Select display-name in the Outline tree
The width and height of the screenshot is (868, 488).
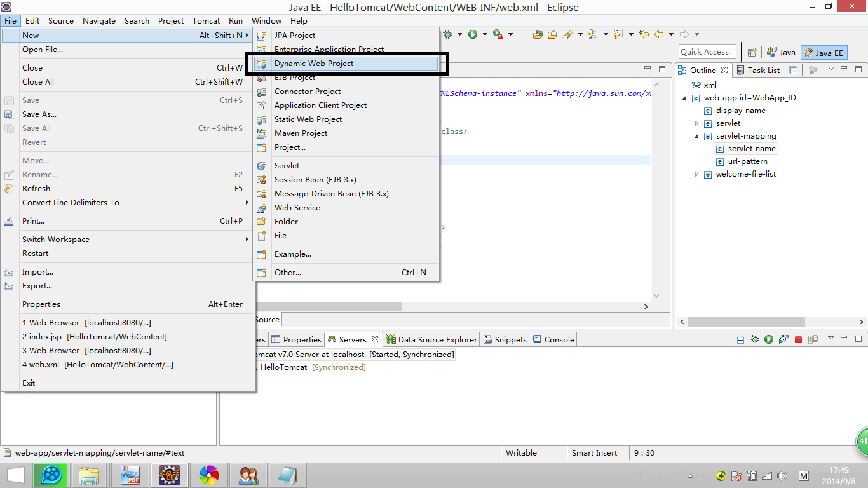click(740, 111)
